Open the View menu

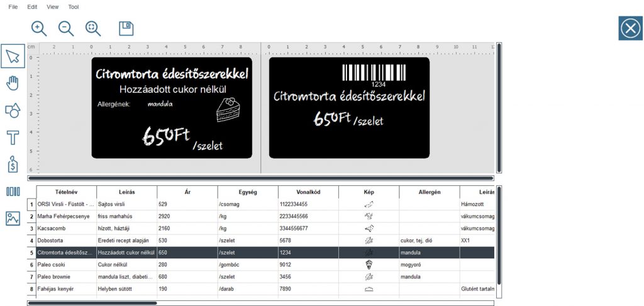tap(53, 7)
